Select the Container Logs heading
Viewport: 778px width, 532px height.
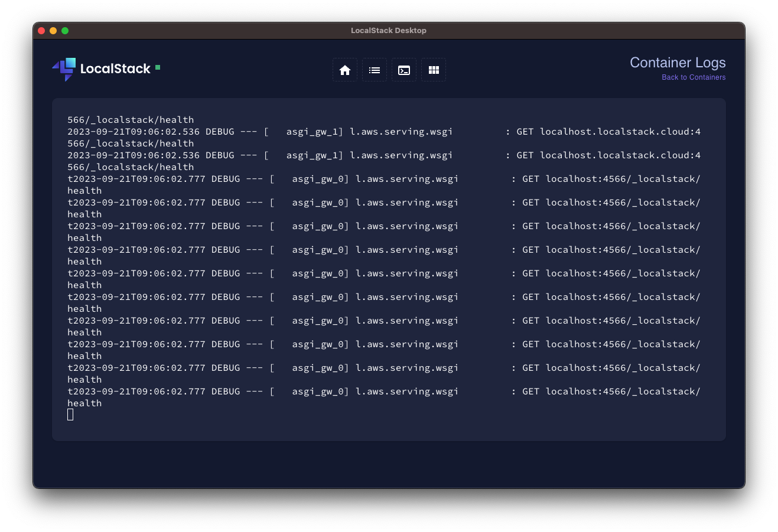(x=678, y=63)
